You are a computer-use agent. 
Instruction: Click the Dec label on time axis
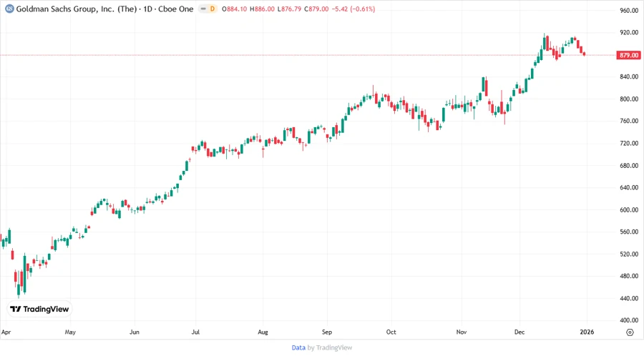coord(519,332)
